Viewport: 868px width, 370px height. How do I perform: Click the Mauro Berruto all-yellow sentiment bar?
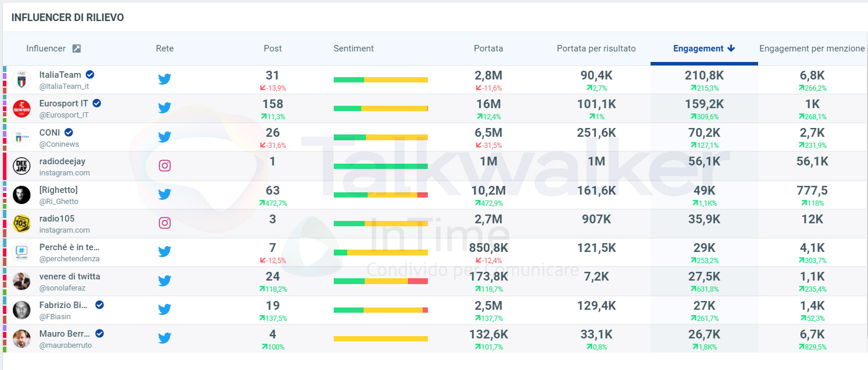(x=381, y=338)
